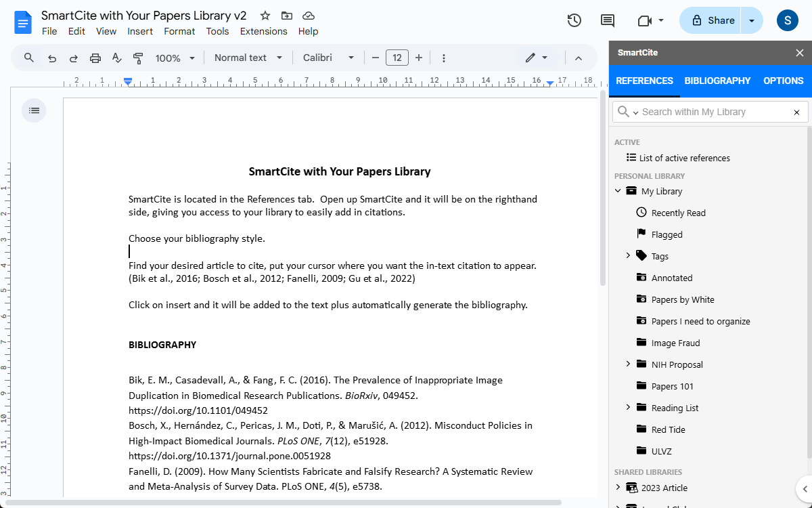Open the zoom level dropdown
This screenshot has width=812, height=508.
175,58
